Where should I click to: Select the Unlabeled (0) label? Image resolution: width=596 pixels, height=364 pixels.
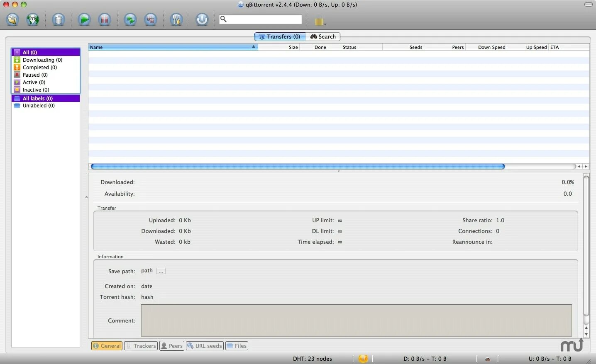pos(46,106)
